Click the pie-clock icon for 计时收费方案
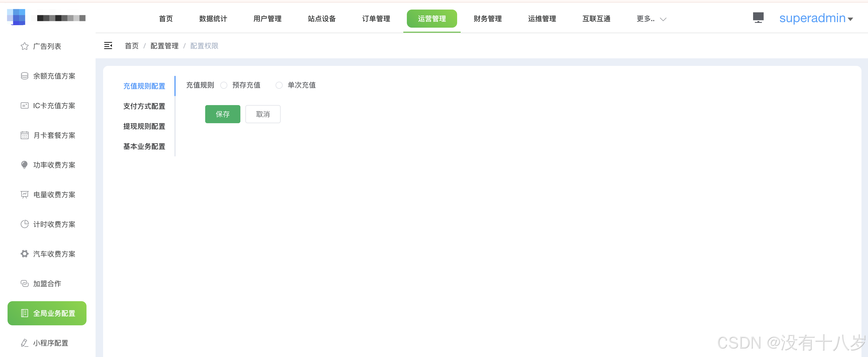 tap(25, 224)
